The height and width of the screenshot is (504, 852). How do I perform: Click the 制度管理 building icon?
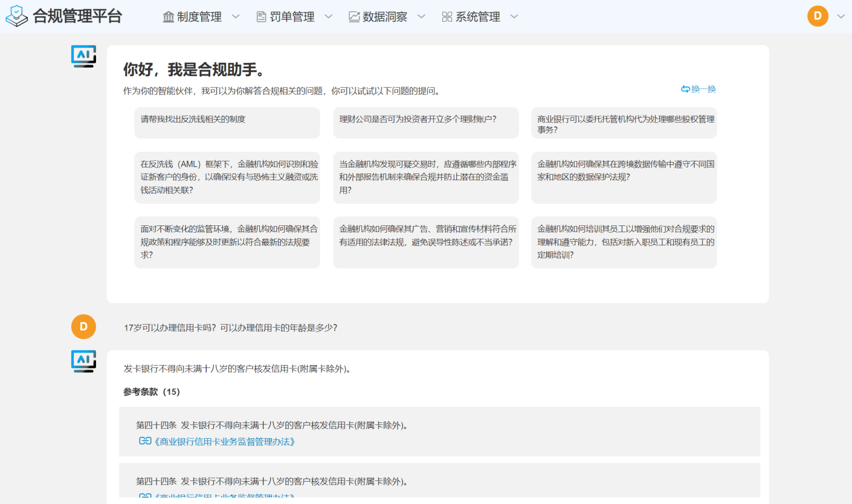(169, 17)
